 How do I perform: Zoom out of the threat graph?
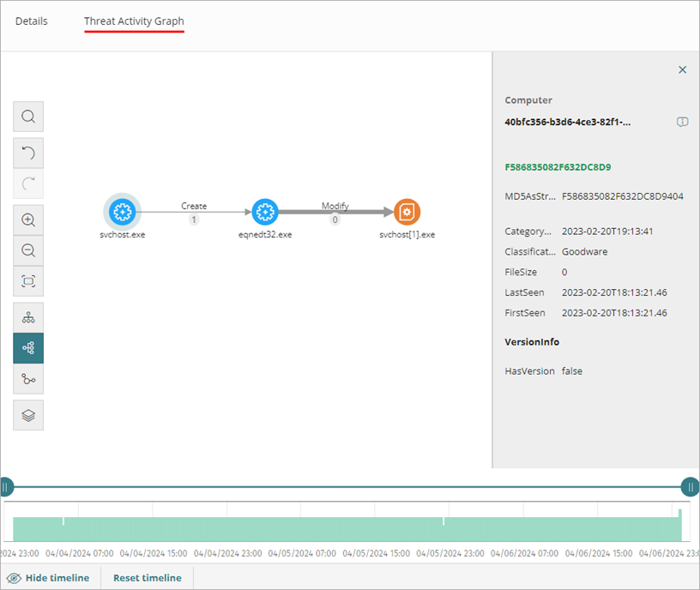(x=28, y=250)
